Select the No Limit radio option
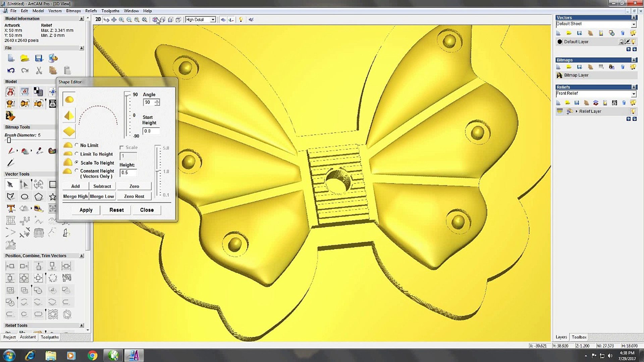The height and width of the screenshot is (362, 644). [x=77, y=145]
